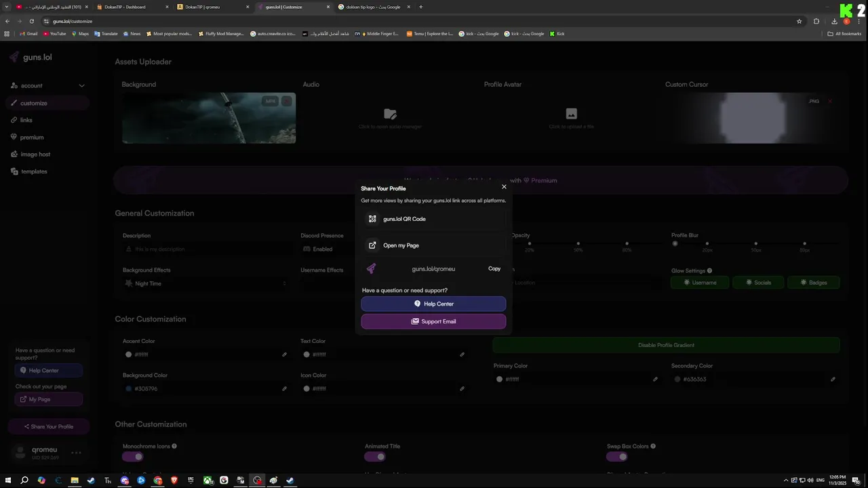Toggle the Monochrome Icons switch
The width and height of the screenshot is (868, 488).
[x=133, y=457]
